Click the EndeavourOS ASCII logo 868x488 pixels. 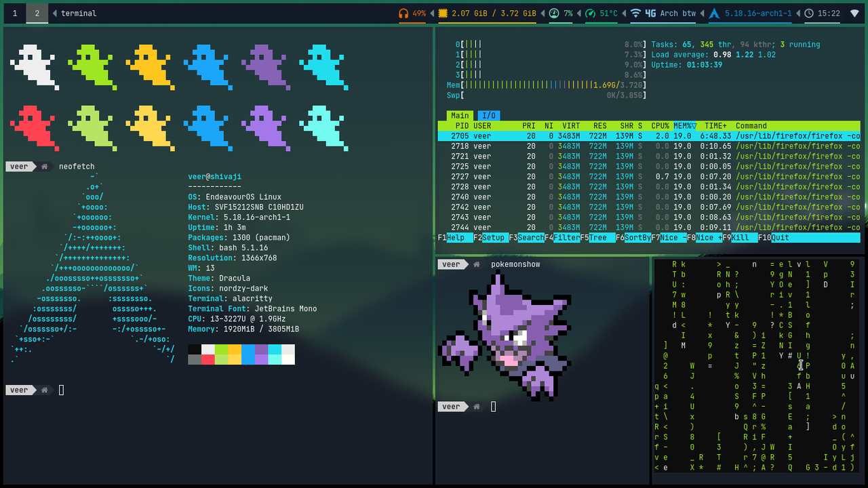[93, 268]
